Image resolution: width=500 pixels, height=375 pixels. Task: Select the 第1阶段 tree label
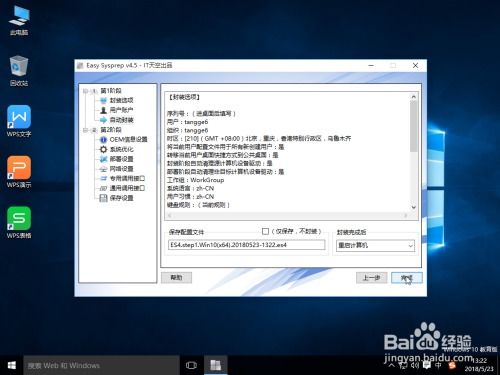pos(111,91)
